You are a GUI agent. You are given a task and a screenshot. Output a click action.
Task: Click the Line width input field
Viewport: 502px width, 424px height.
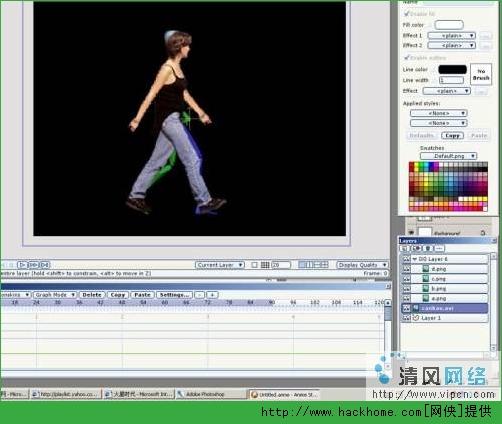[x=451, y=80]
